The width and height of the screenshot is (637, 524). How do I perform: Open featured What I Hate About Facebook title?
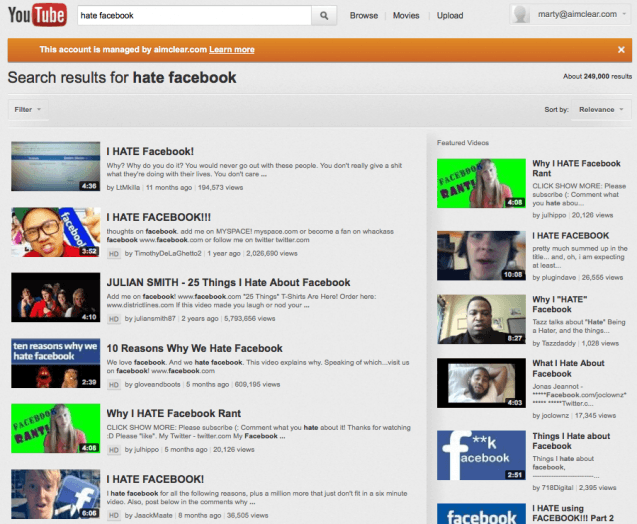[568, 368]
